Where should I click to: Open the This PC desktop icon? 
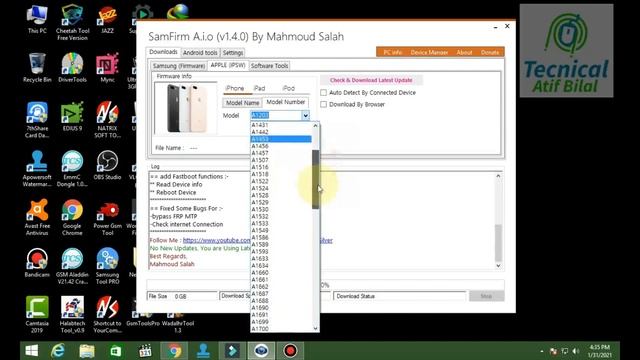click(x=37, y=20)
